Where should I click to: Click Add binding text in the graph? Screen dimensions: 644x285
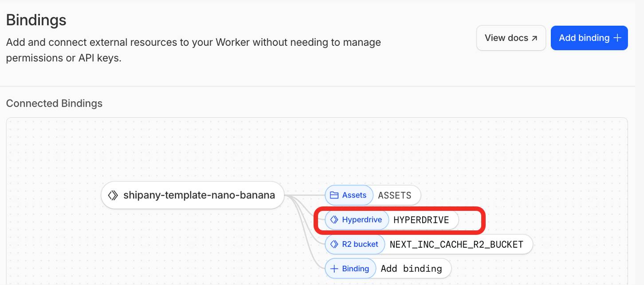tap(411, 269)
